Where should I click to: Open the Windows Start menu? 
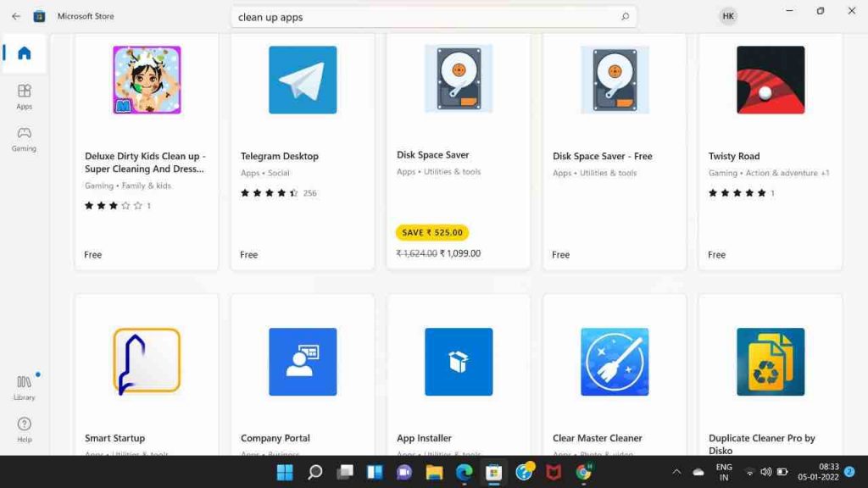click(285, 473)
